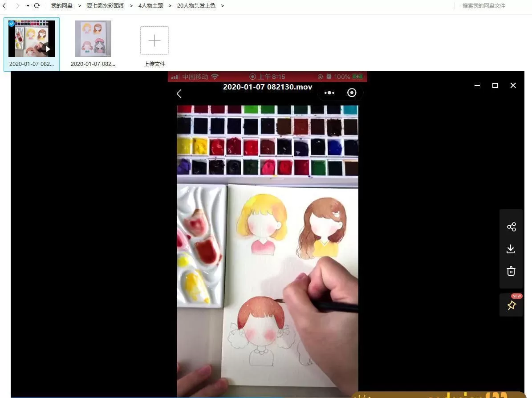Select the 20人物头发上色 breadcrumb item

[196, 6]
